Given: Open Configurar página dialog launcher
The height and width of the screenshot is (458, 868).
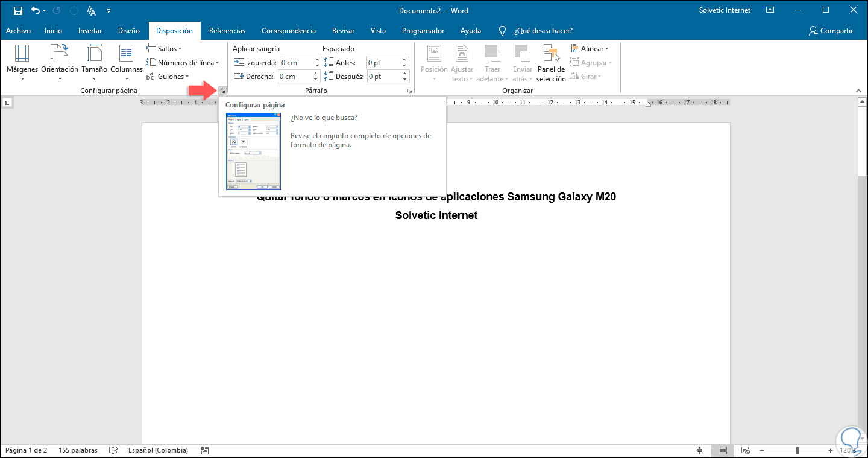Looking at the screenshot, I should click(x=222, y=91).
